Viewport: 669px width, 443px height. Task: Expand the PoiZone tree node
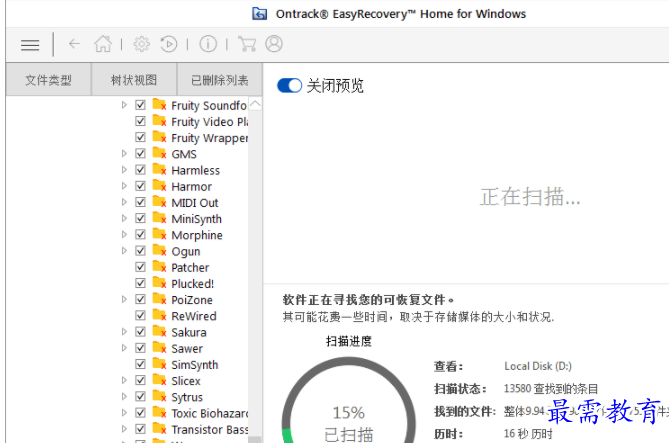point(124,300)
